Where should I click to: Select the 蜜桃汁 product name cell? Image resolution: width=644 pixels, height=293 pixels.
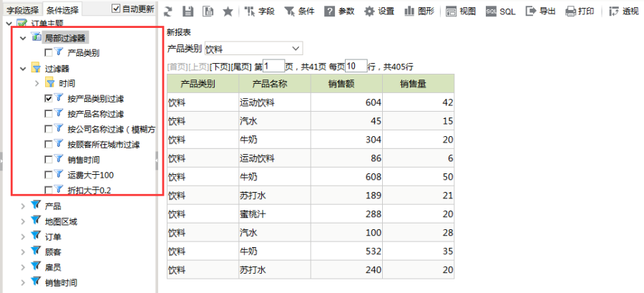pyautogui.click(x=275, y=214)
